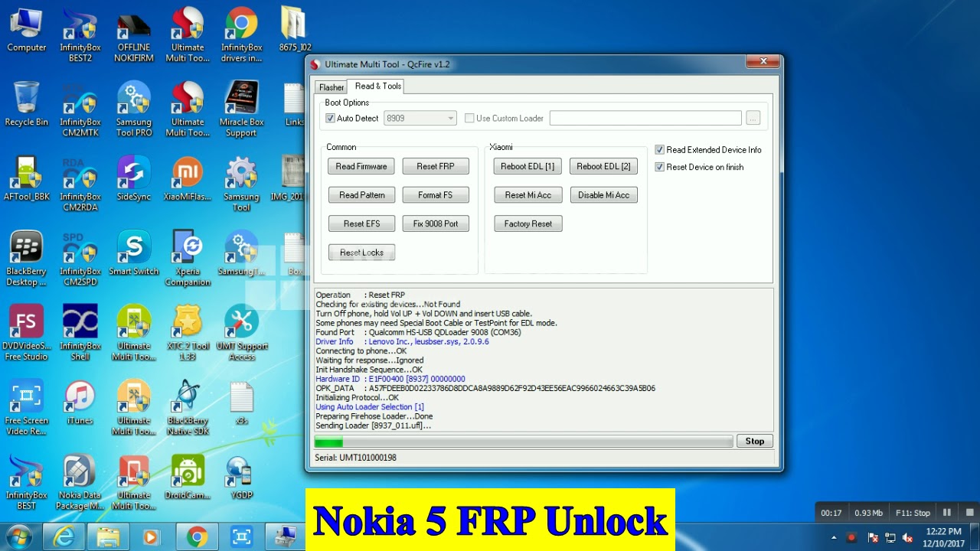The image size is (980, 551).
Task: Select the InfinityBox drivers shortcut
Action: point(241,35)
